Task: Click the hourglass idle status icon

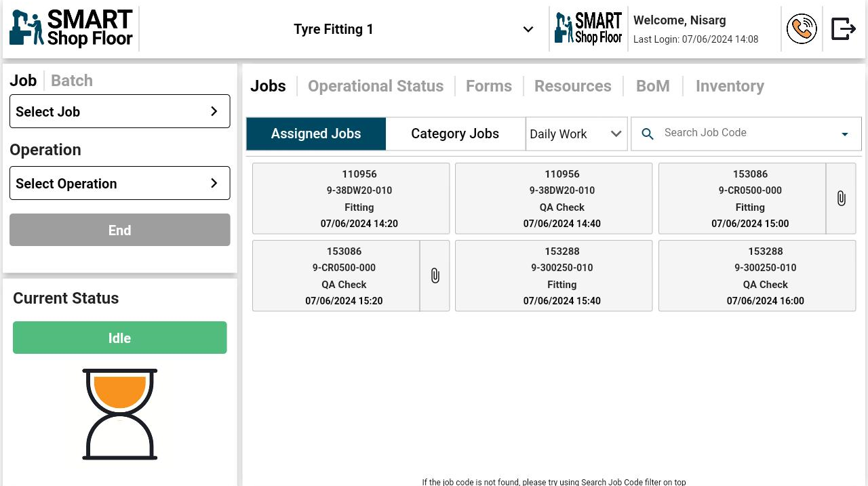Action: click(120, 414)
